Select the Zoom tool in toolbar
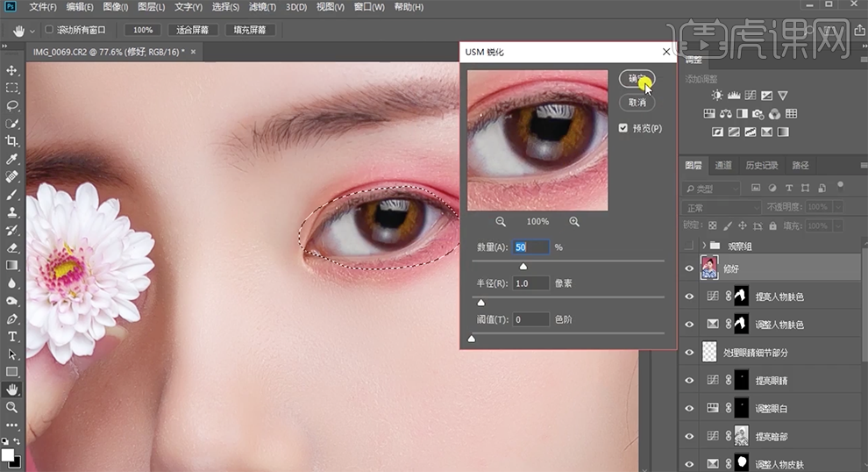The height and width of the screenshot is (472, 868). pos(11,407)
